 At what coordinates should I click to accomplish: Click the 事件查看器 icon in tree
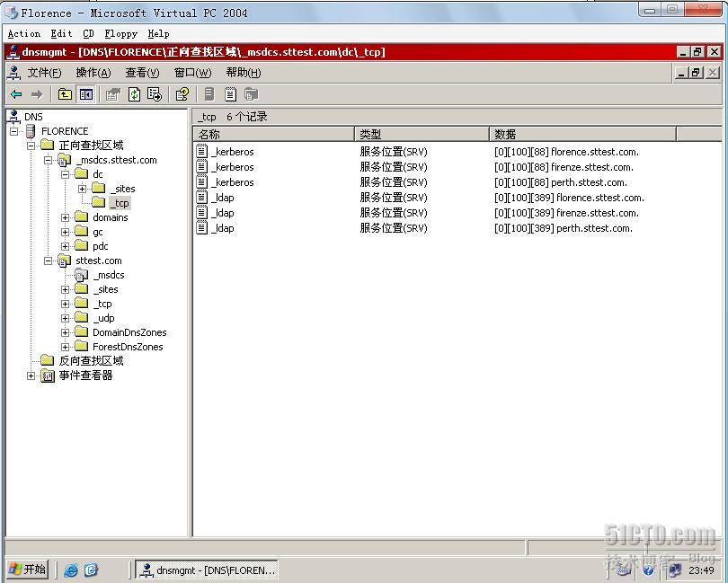point(48,375)
